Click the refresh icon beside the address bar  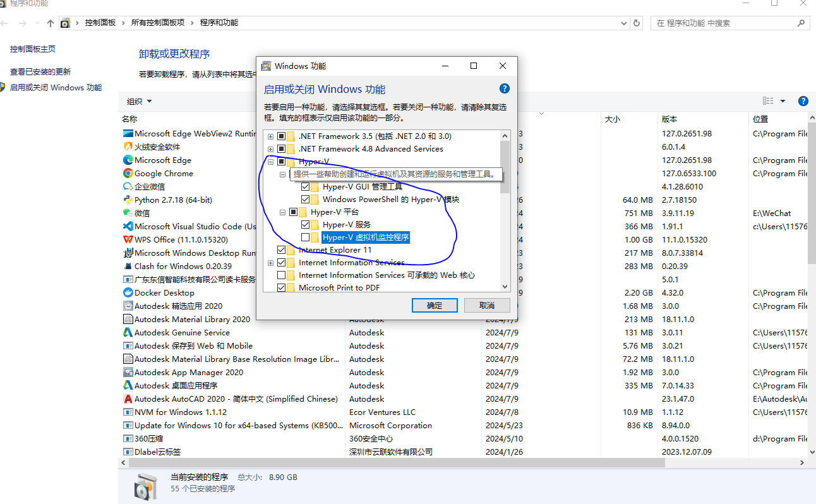point(637,22)
